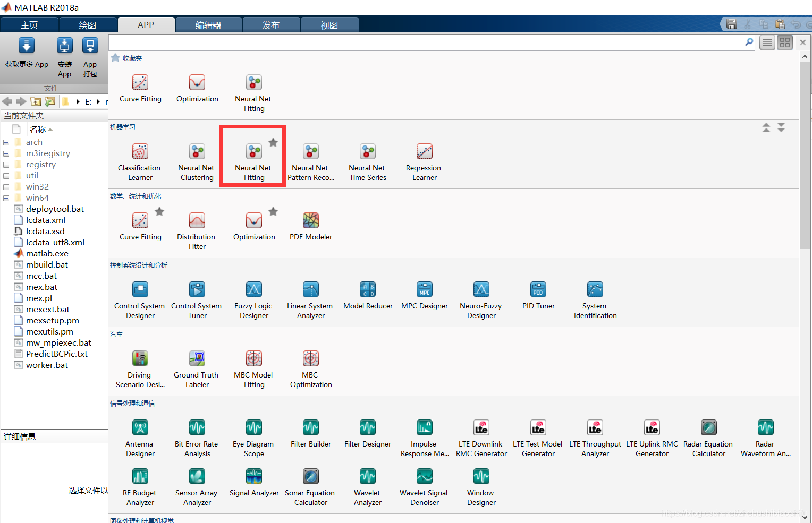
Task: Toggle favorite star on Neural Net Fitting
Action: pyautogui.click(x=273, y=142)
